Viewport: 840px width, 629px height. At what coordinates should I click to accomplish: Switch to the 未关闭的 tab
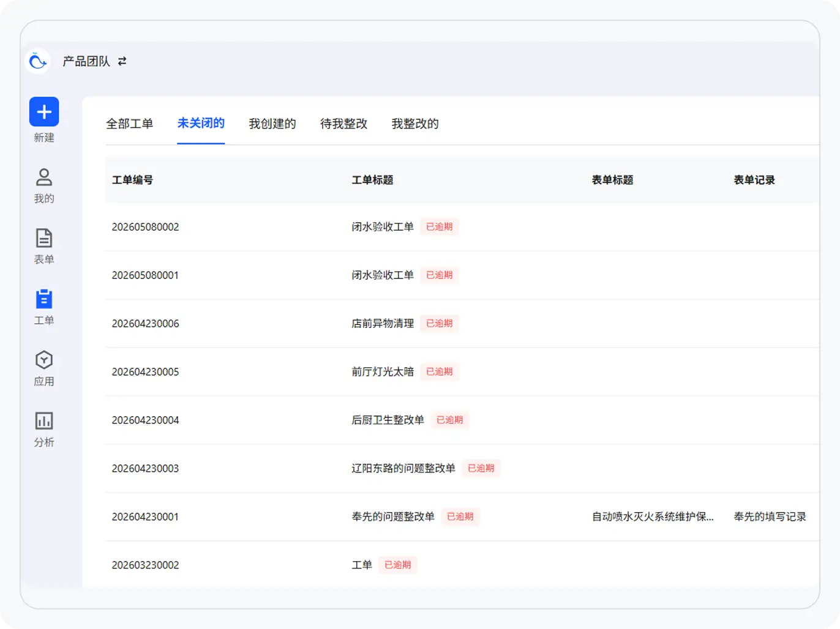[x=201, y=123]
